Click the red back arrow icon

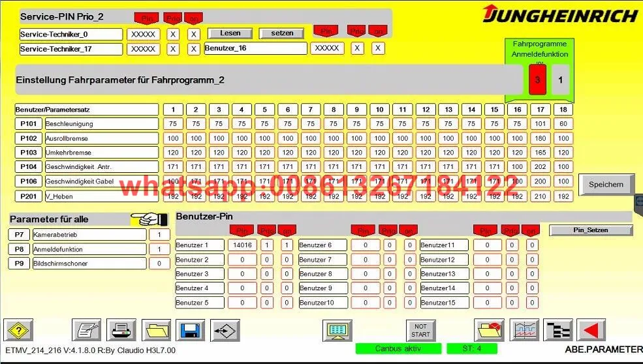[x=591, y=330]
